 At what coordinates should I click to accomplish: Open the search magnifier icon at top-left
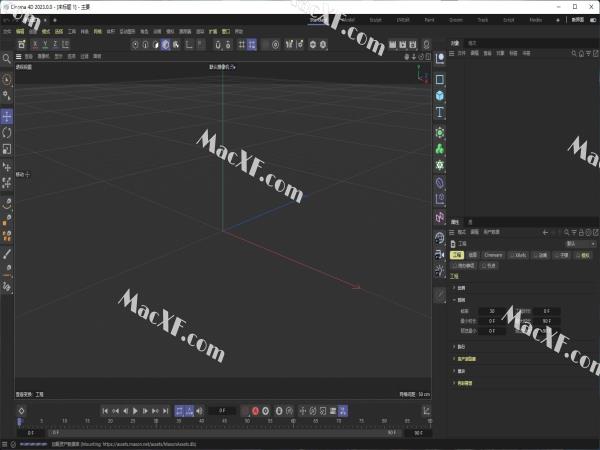tap(7, 59)
